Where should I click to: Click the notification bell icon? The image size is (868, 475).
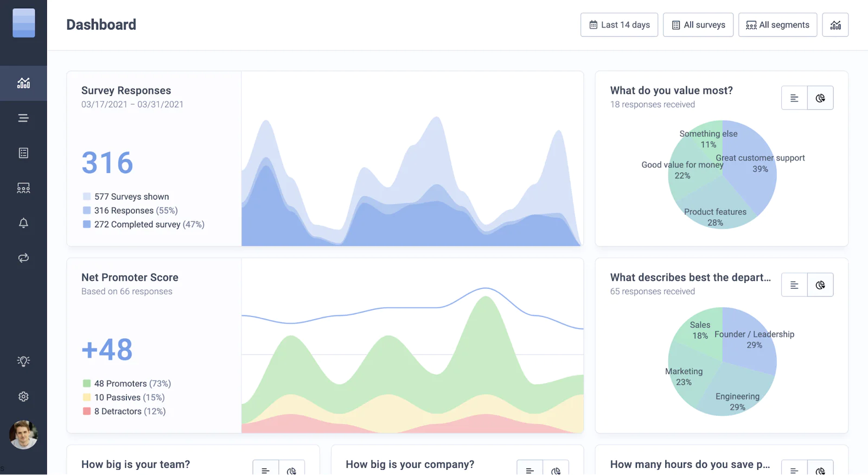[23, 223]
